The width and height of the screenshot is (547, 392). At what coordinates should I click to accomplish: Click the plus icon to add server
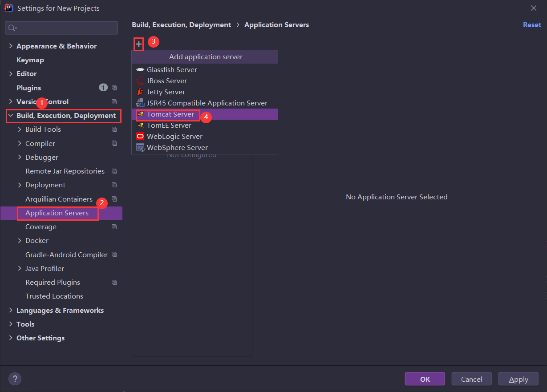(139, 44)
